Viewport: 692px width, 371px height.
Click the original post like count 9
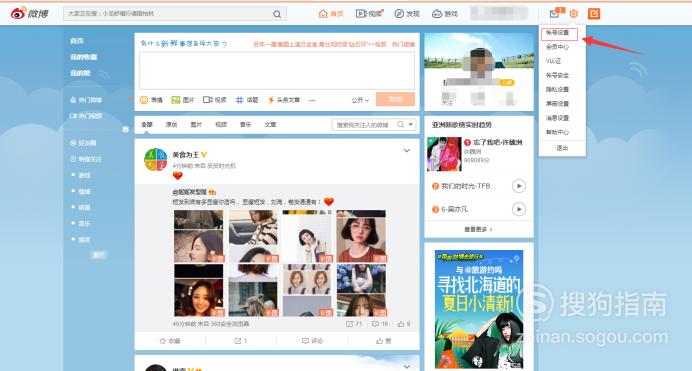pyautogui.click(x=404, y=324)
